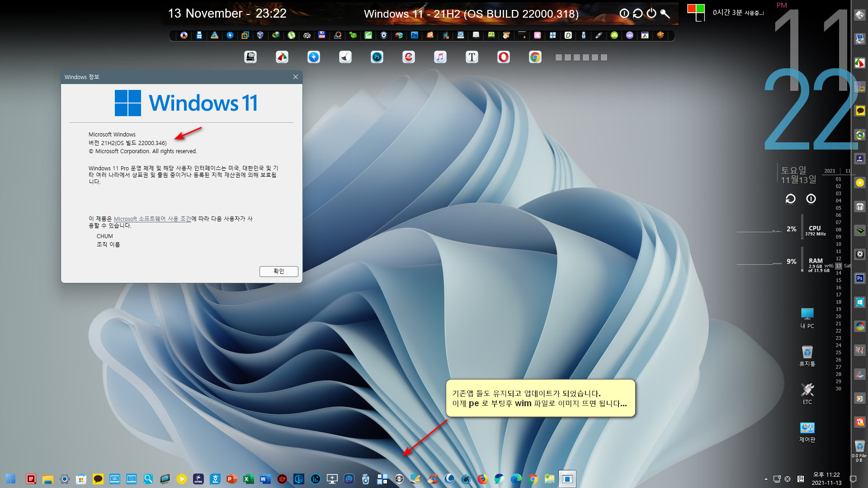Click the first gray square in the dock row
The image size is (868, 488).
tap(558, 57)
